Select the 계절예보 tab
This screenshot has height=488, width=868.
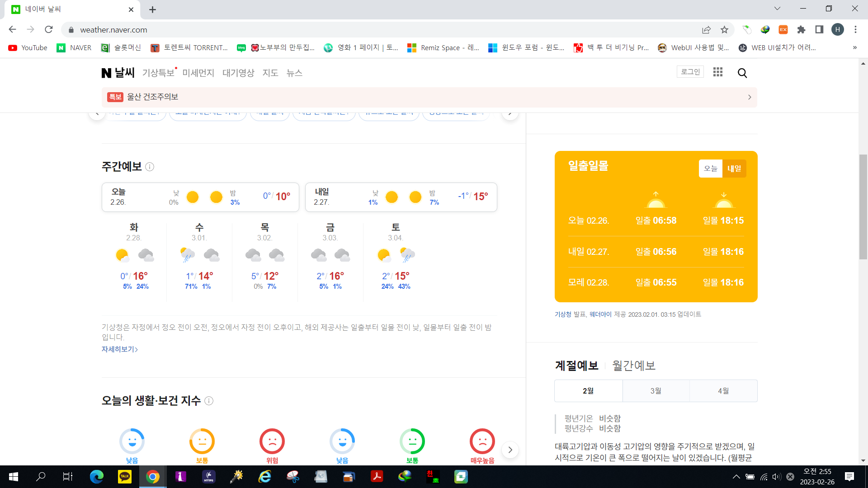coord(576,366)
